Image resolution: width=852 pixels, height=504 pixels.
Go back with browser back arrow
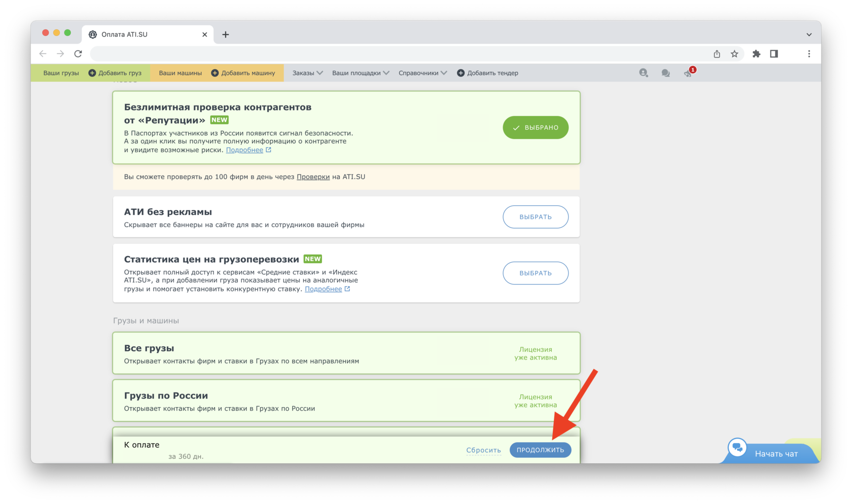pos(43,54)
